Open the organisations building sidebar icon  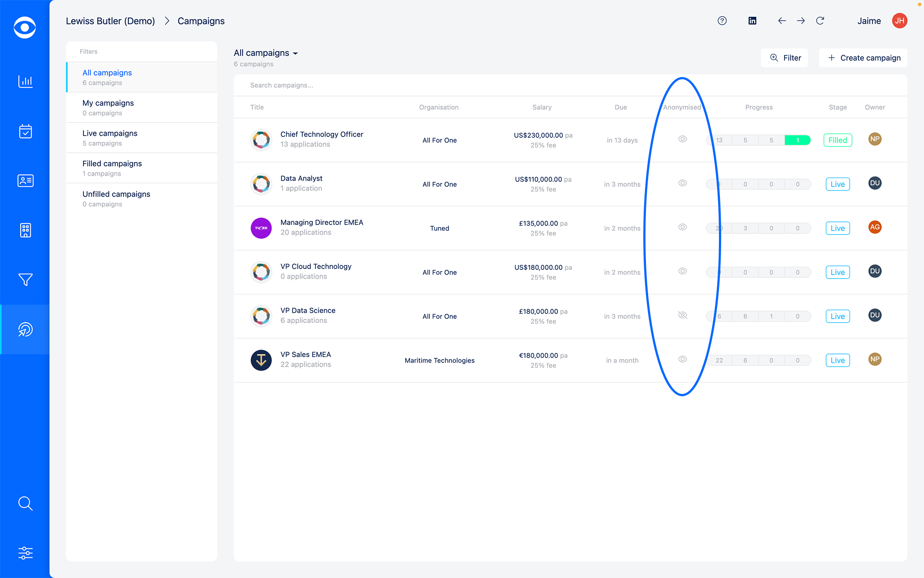tap(25, 230)
